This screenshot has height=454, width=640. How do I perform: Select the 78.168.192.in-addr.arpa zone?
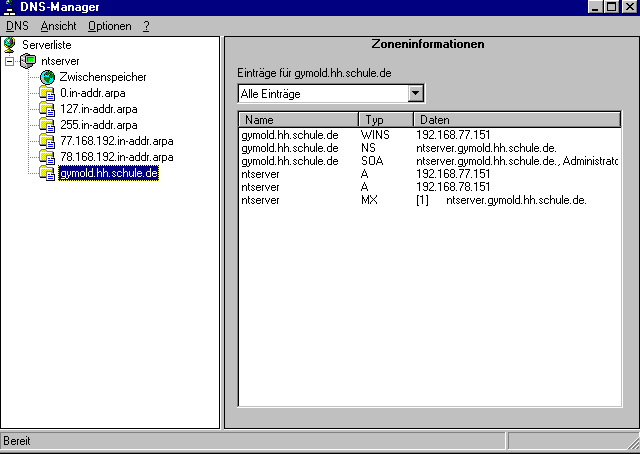[x=117, y=157]
